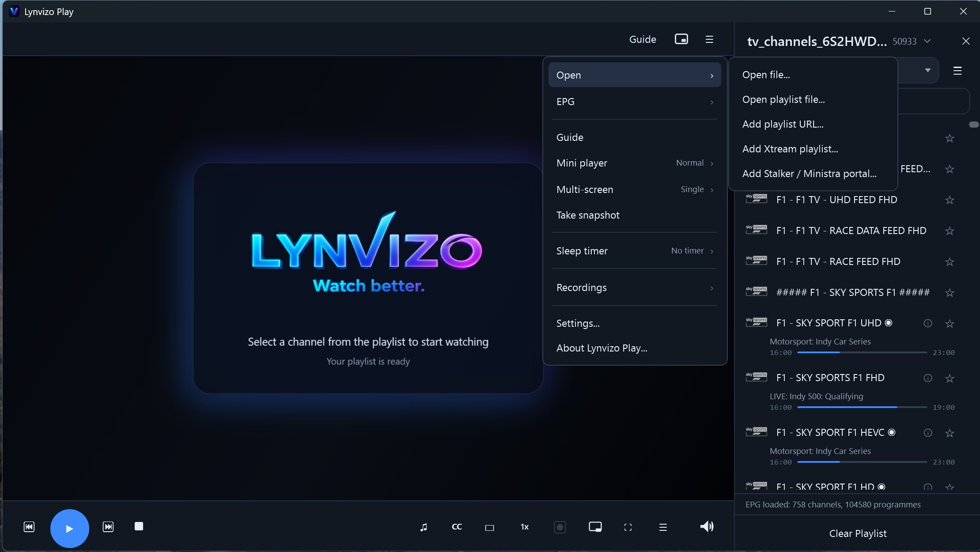Screen dimensions: 980x552
Task: Expand the EPG submenu
Action: (635, 102)
